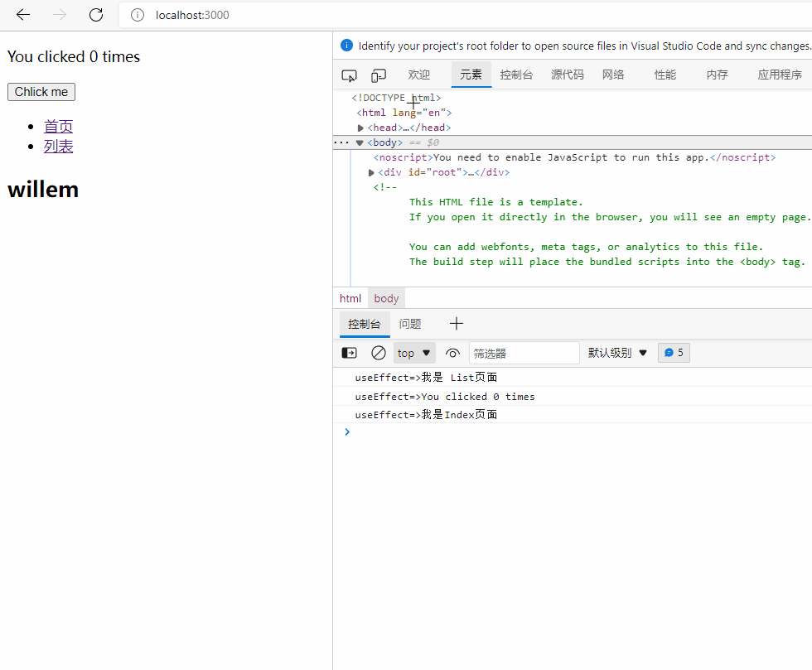Switch to the 源代码 tab

tap(568, 75)
